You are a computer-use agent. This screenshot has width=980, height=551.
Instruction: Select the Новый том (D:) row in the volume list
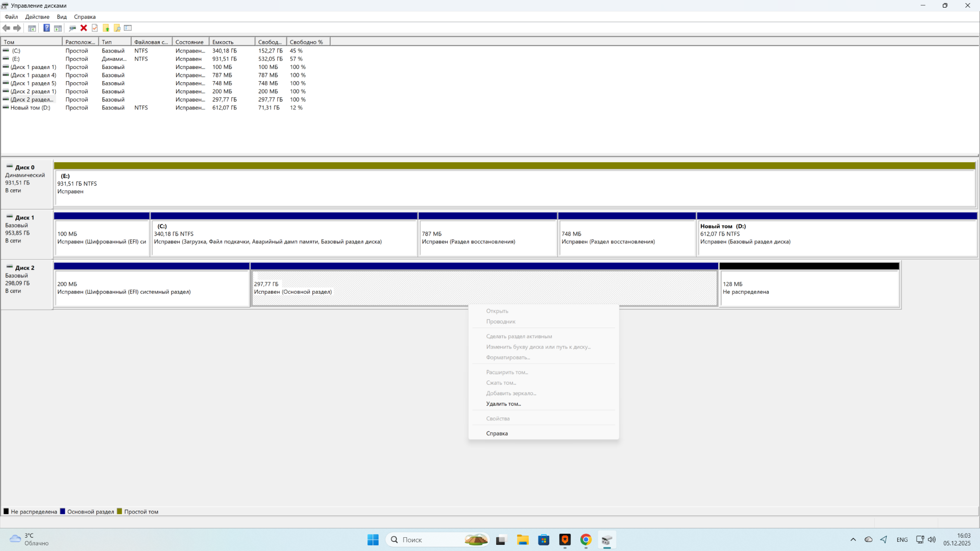31,108
